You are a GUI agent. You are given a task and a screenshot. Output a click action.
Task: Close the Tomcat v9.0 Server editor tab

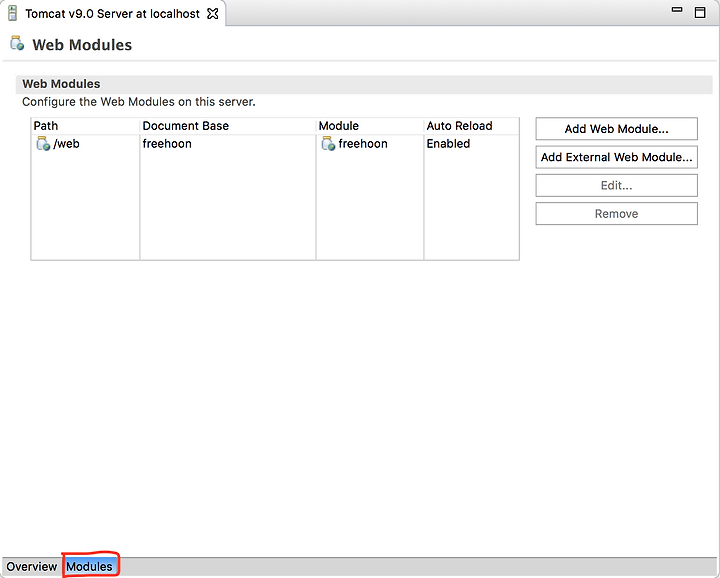coord(213,14)
